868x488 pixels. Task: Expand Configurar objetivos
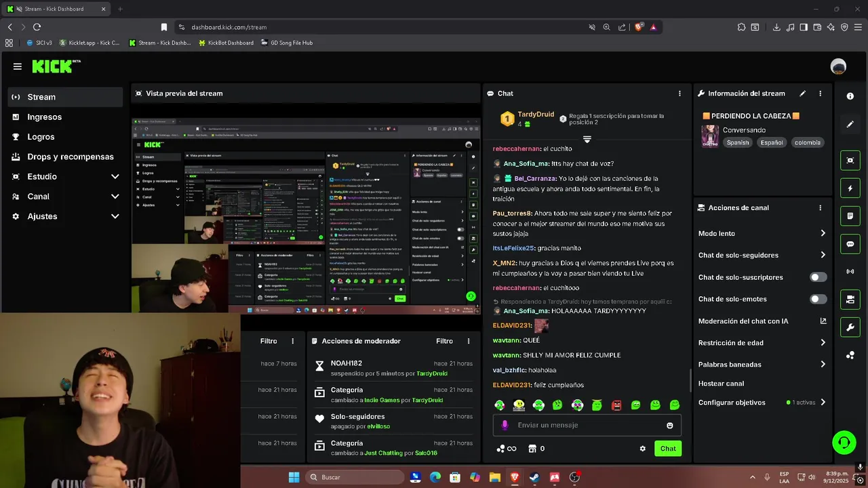click(762, 403)
